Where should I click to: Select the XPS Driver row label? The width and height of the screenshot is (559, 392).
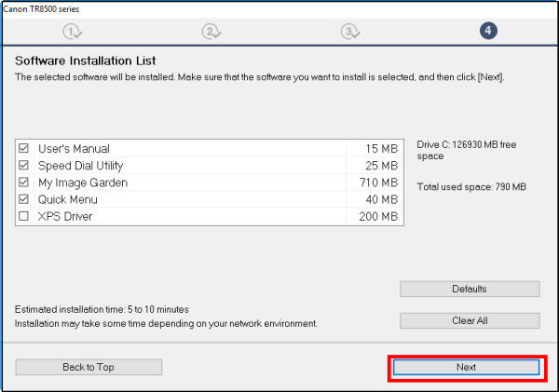coord(65,216)
